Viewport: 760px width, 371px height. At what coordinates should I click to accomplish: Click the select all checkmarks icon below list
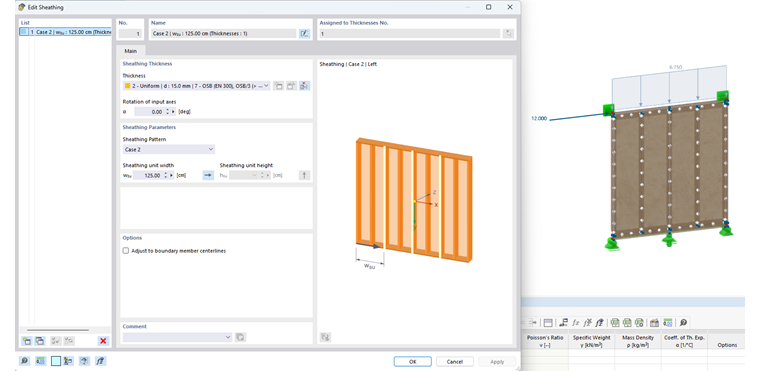pos(56,341)
